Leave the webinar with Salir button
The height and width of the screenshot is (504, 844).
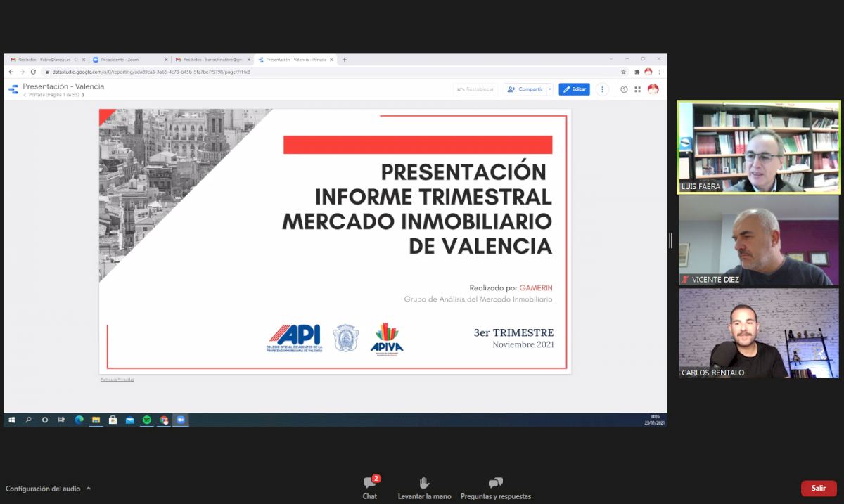click(x=818, y=488)
